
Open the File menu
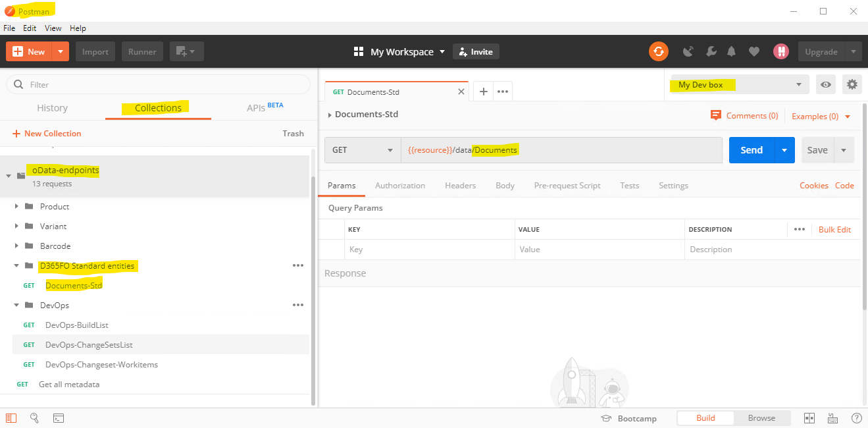(9, 28)
